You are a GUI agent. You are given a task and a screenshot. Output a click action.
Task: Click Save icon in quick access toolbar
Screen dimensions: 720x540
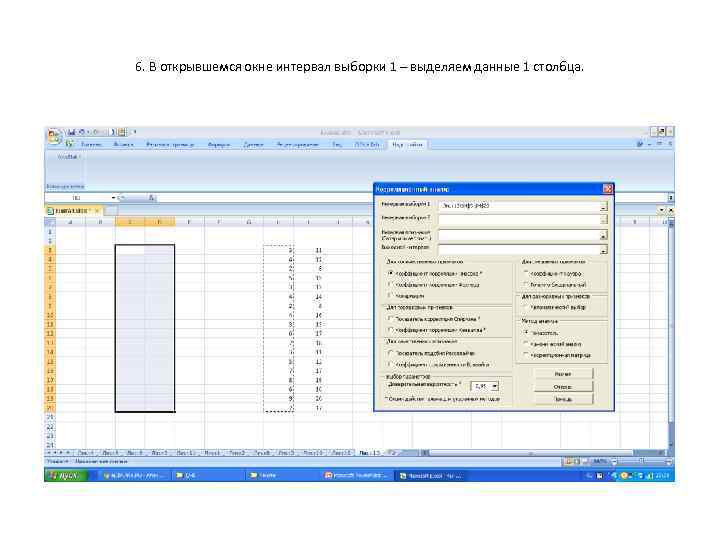[x=72, y=132]
